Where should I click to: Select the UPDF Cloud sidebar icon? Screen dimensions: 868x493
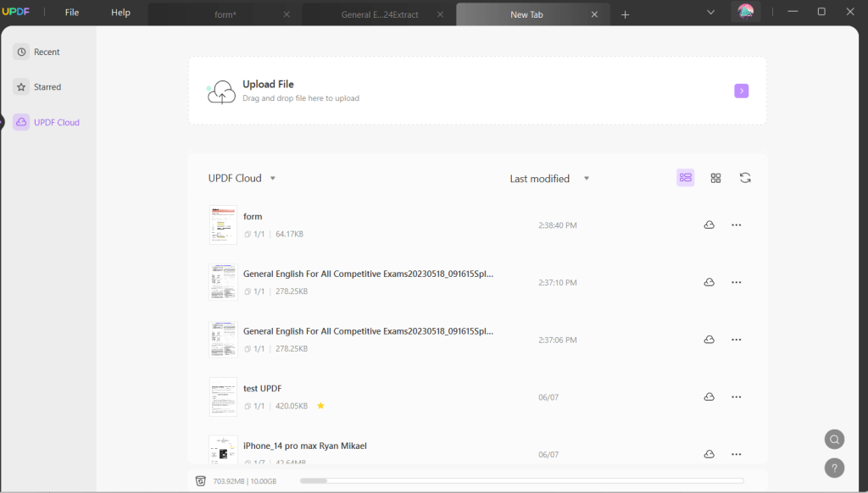pyautogui.click(x=21, y=122)
